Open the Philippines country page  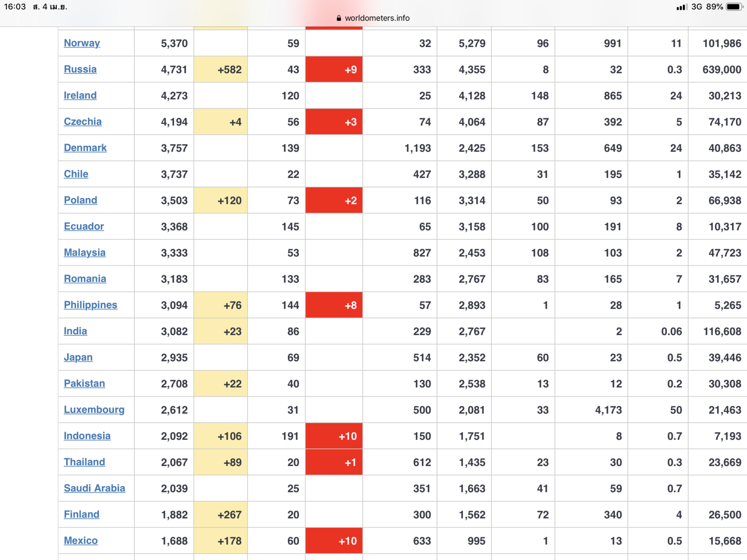[90, 305]
